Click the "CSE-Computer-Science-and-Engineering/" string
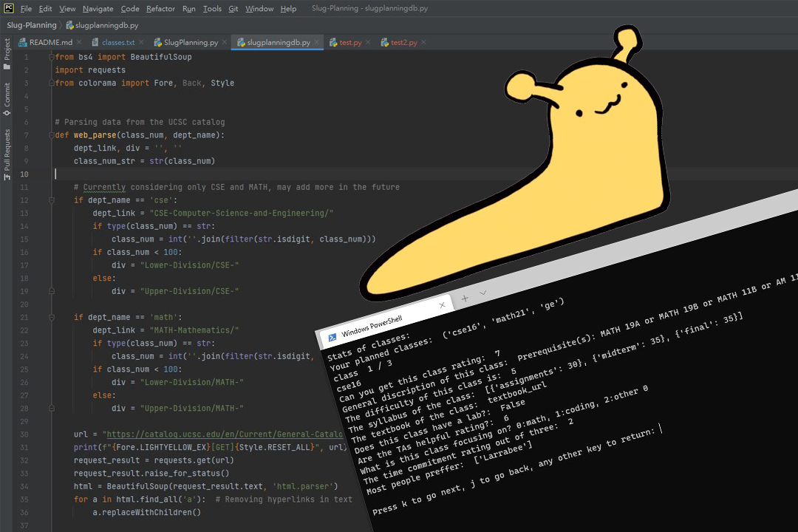The image size is (798, 532). (x=242, y=213)
